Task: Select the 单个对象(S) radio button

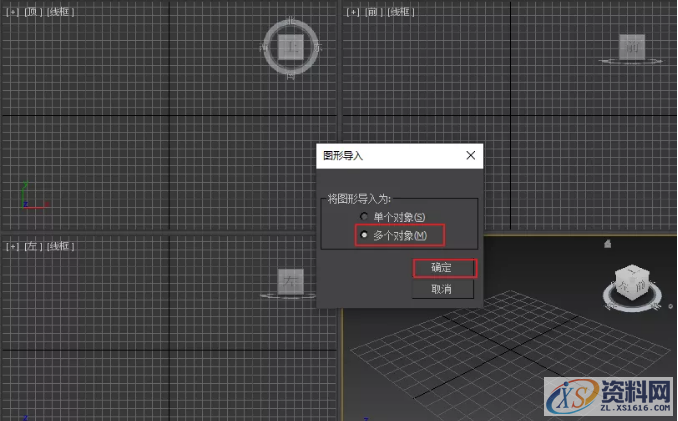Action: 364,216
